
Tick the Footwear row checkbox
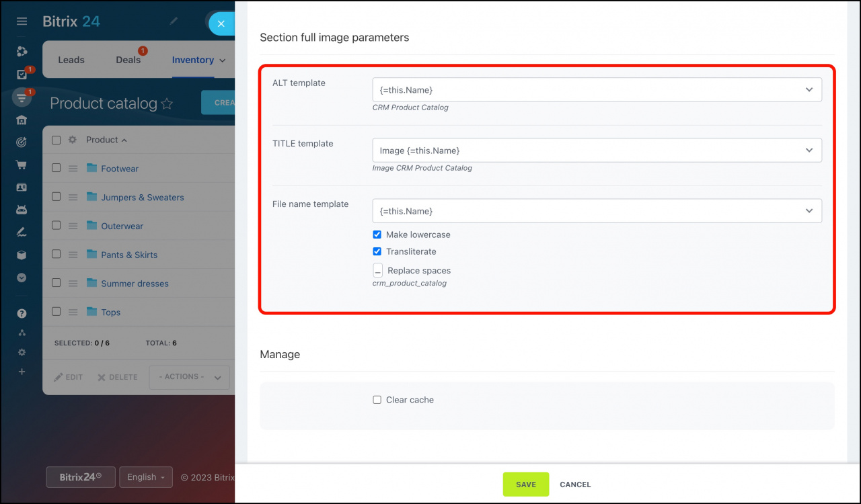point(57,169)
